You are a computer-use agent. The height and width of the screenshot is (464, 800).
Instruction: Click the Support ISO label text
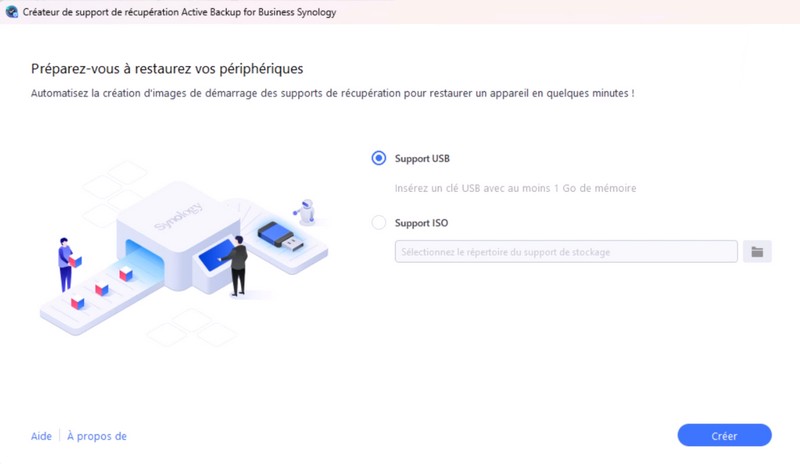pyautogui.click(x=421, y=223)
